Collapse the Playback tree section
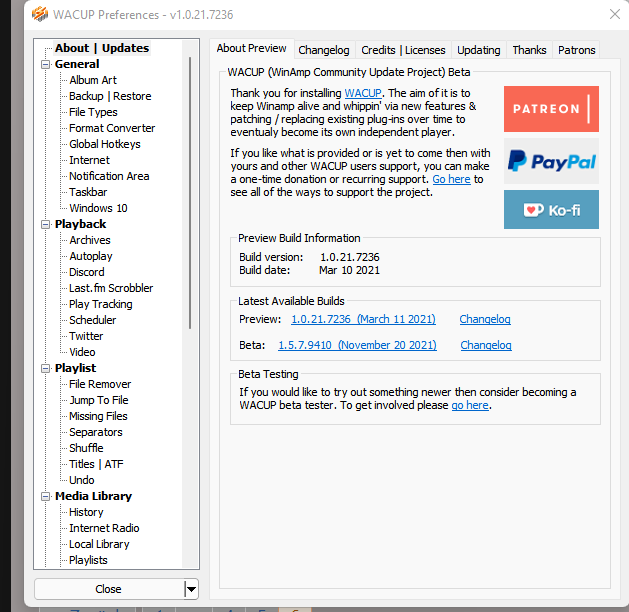 46,224
